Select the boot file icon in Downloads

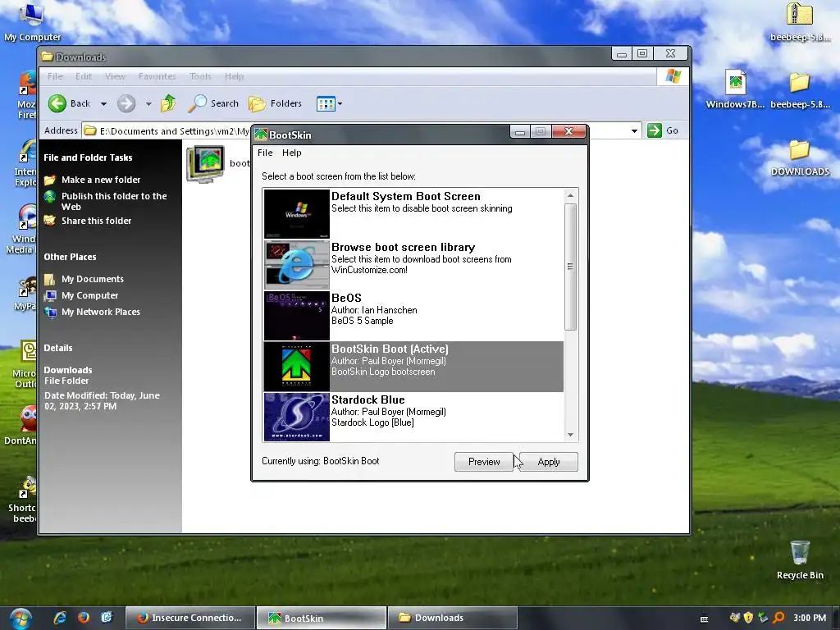[x=206, y=164]
